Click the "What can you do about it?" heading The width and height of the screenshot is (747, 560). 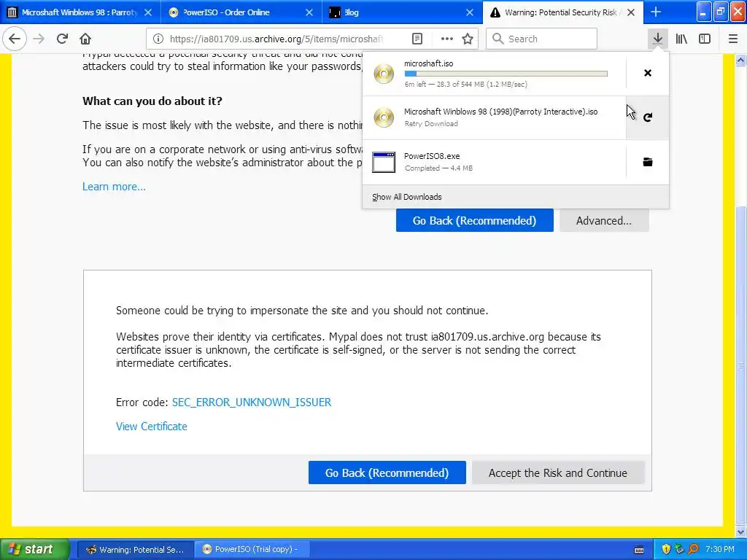point(152,101)
